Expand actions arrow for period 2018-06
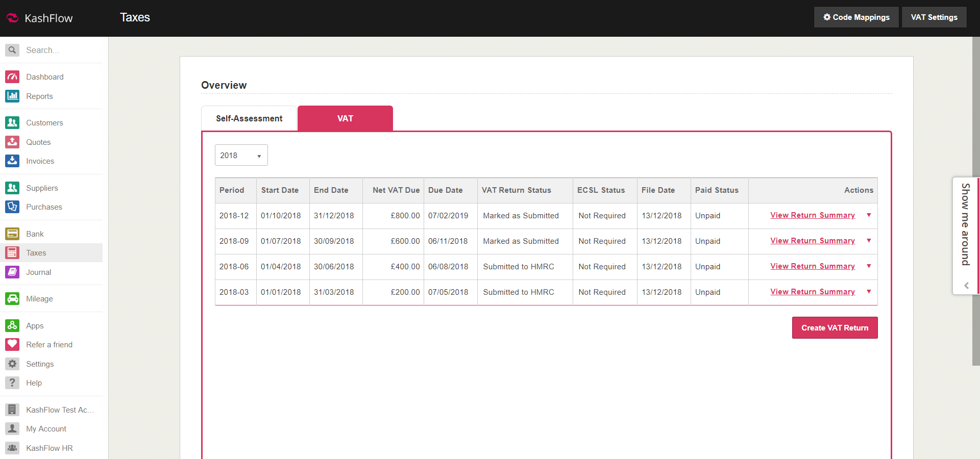 pos(869,266)
